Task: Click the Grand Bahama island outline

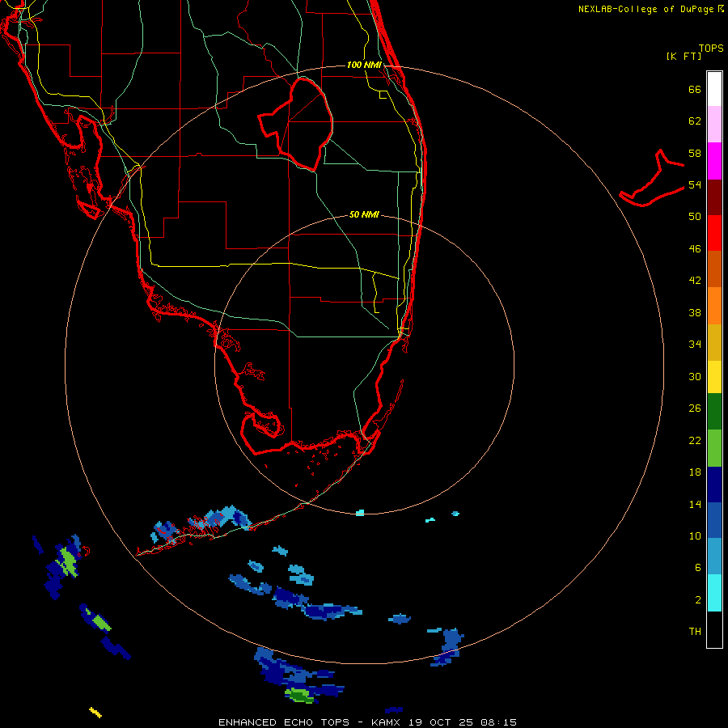Action: pyautogui.click(x=652, y=178)
